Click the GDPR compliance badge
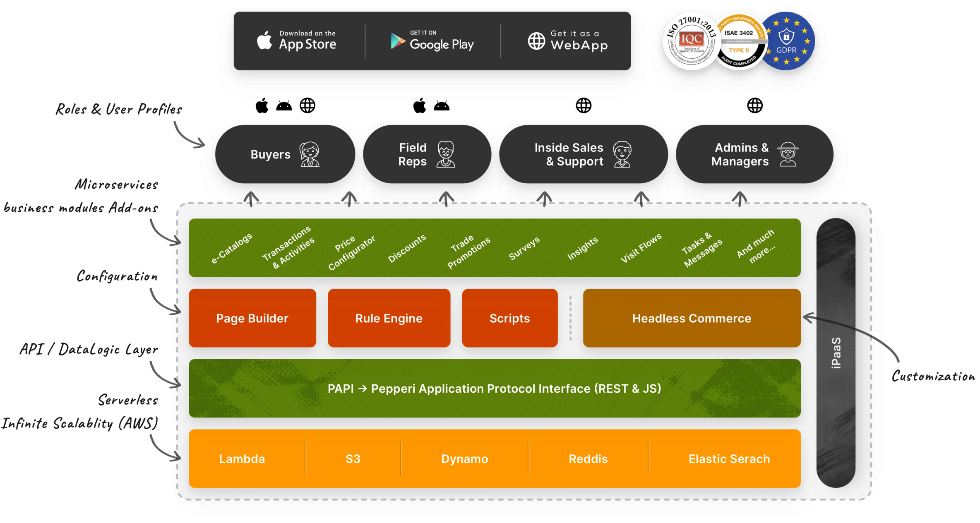 (787, 41)
